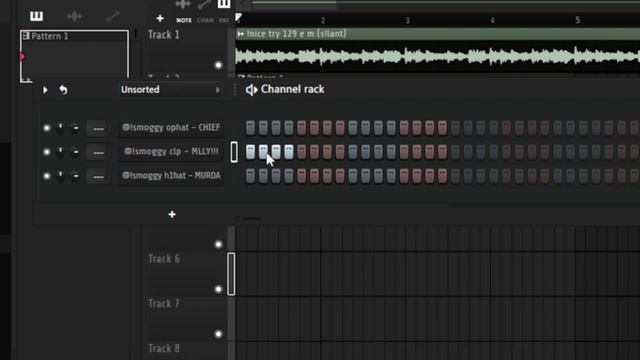Click the Track 6 label

(164, 259)
